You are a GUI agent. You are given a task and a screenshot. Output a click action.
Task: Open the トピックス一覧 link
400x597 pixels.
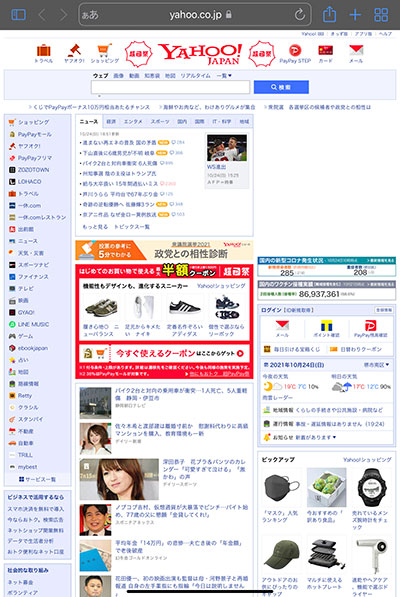tap(132, 227)
